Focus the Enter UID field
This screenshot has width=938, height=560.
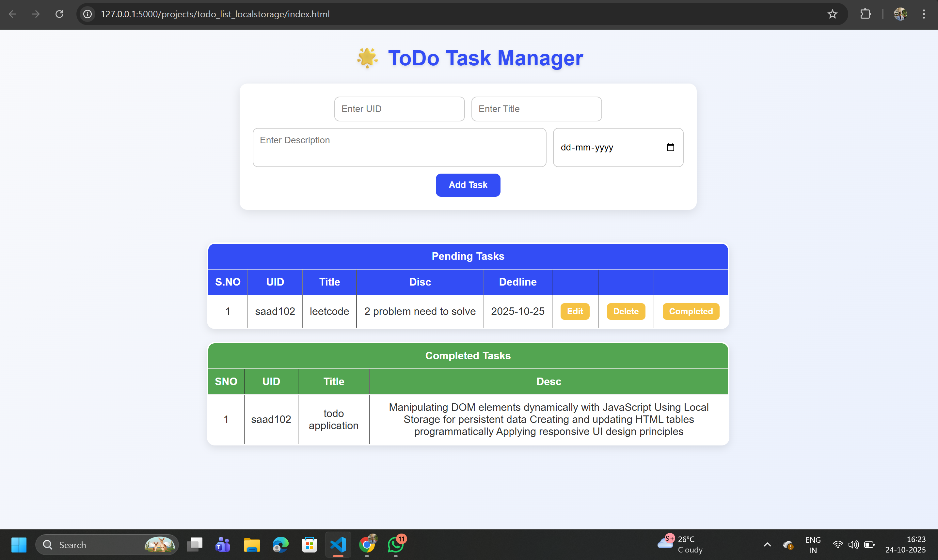399,109
